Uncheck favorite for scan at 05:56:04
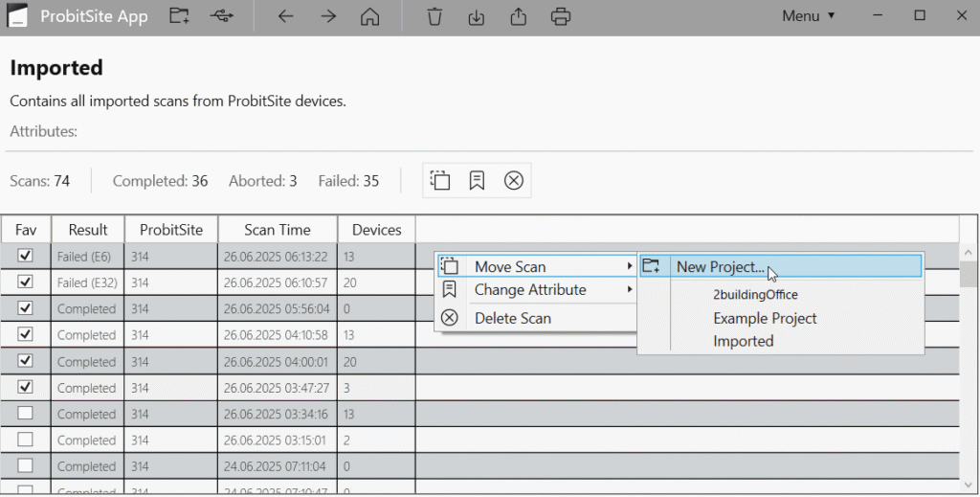The image size is (980, 497). [25, 308]
